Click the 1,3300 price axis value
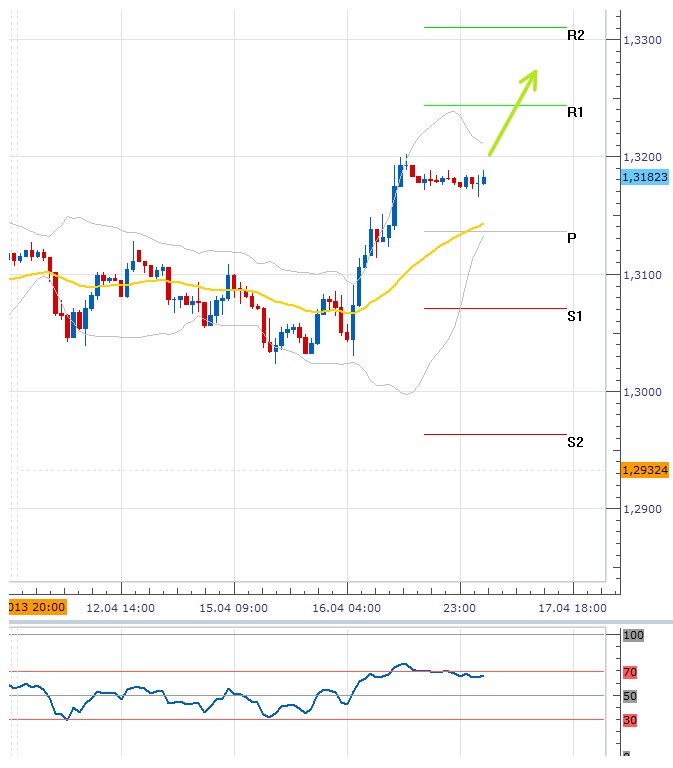This screenshot has height=768, width=673. tap(642, 40)
